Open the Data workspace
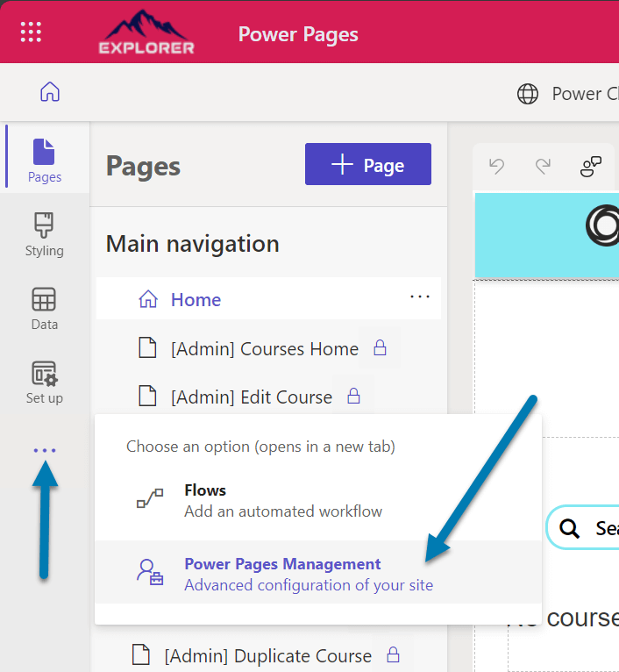Image resolution: width=619 pixels, height=672 pixels. [45, 308]
